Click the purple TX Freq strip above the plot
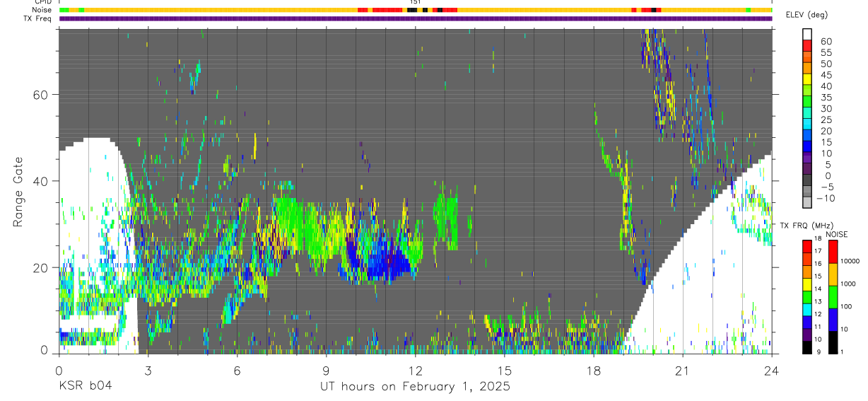This screenshot has height=401, width=868. (416, 18)
